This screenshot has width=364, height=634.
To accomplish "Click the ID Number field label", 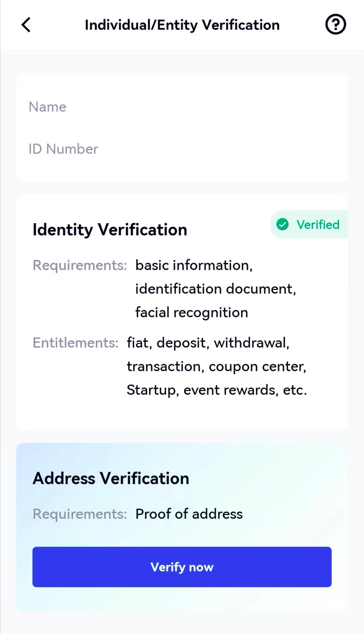I will tap(63, 149).
